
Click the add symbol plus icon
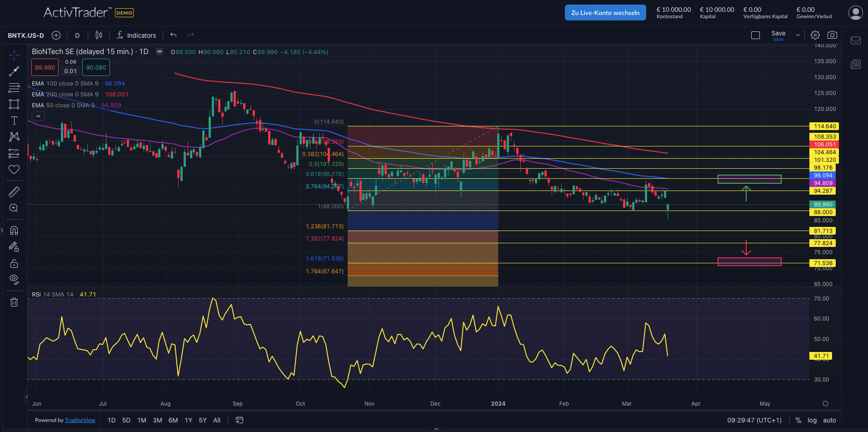click(56, 35)
